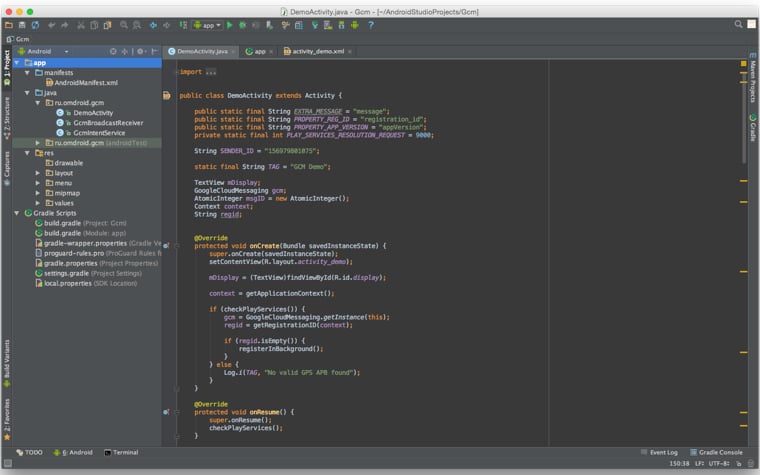Toggle the 1: Project side tool window
The image size is (760, 475).
click(7, 67)
